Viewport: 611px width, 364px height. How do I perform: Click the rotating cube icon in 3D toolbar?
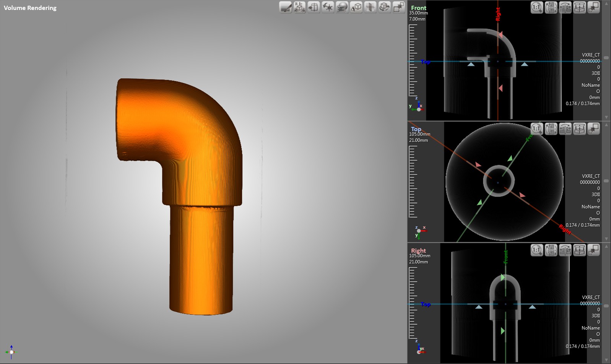point(385,7)
